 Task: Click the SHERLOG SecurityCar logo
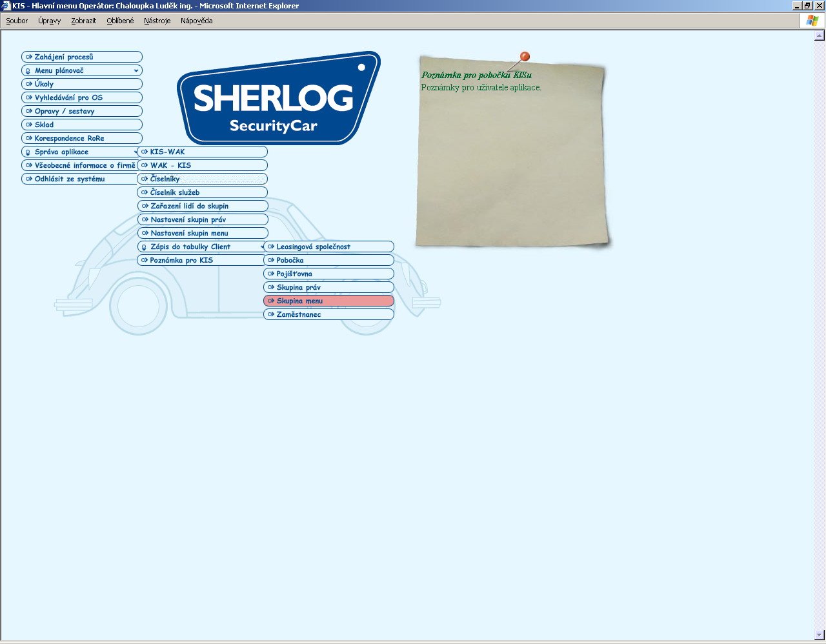[x=279, y=98]
